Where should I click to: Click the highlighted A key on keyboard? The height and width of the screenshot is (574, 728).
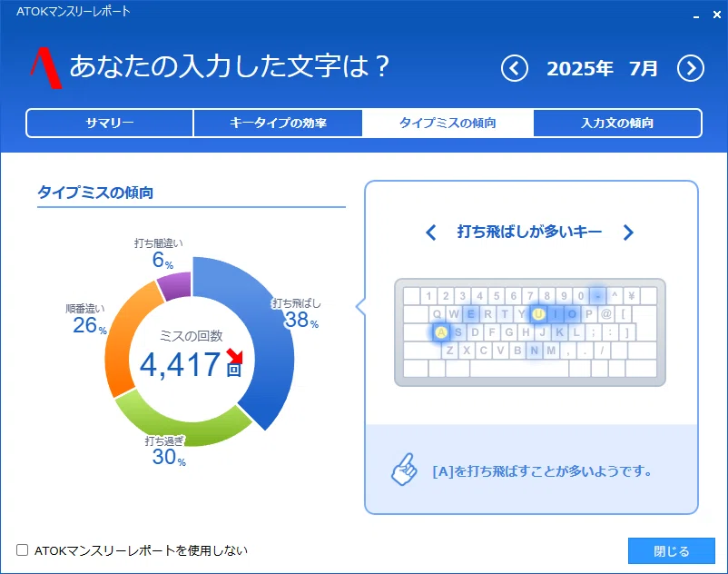[441, 332]
